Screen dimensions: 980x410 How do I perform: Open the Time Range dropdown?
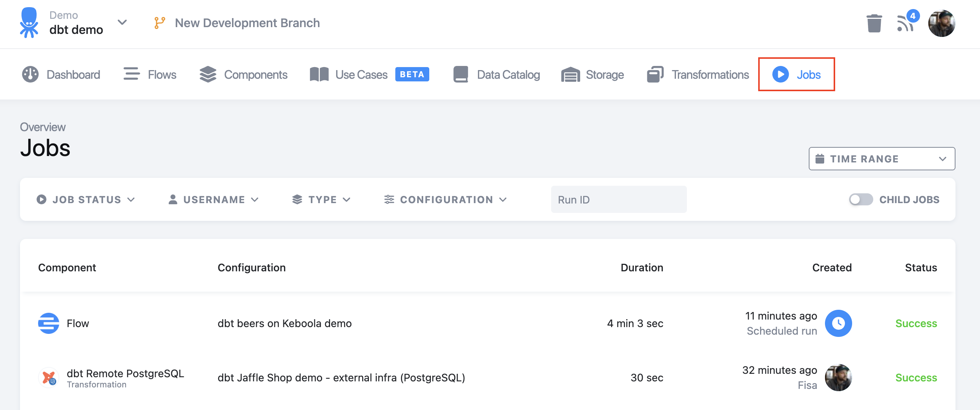(882, 158)
